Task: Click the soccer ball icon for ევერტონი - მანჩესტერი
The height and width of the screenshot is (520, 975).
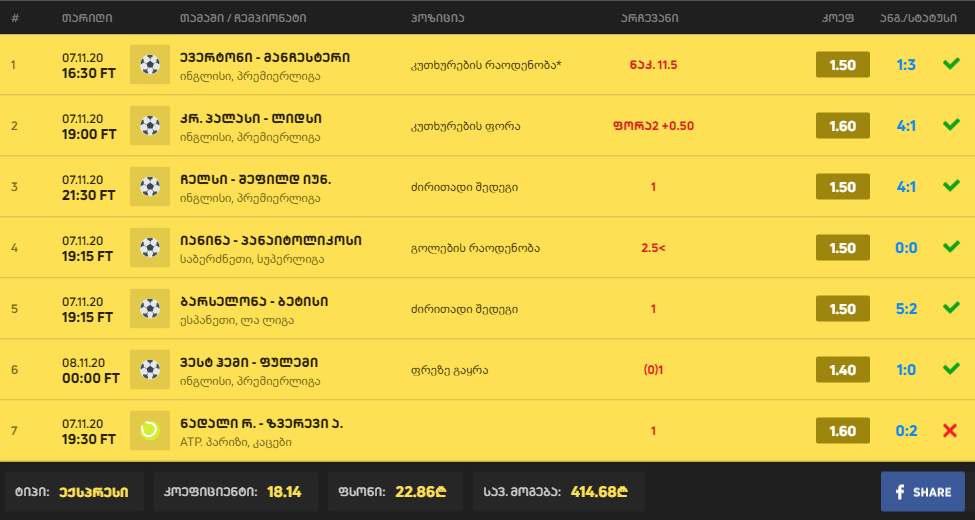Action: coord(150,65)
